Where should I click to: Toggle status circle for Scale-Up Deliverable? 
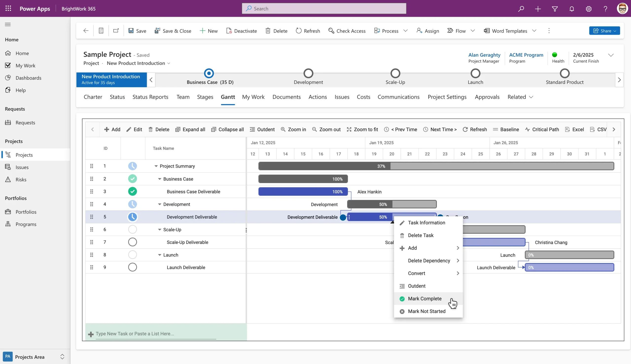132,242
